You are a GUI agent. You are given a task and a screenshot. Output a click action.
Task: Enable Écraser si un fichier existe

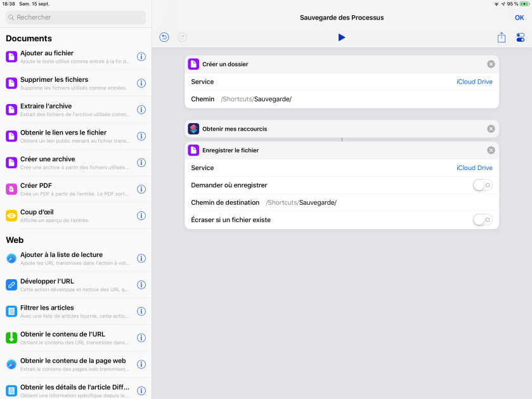point(483,220)
